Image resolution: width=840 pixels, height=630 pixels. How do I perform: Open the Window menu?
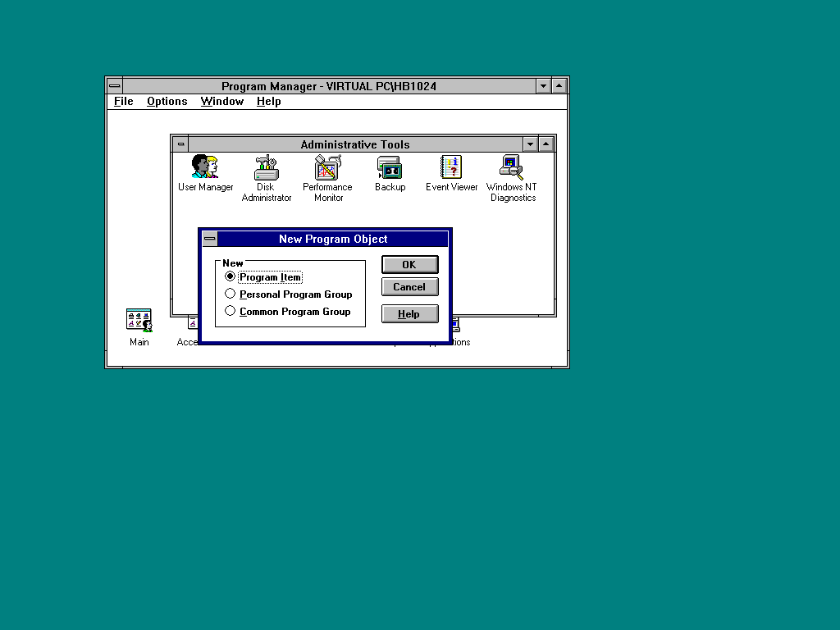[x=222, y=101]
